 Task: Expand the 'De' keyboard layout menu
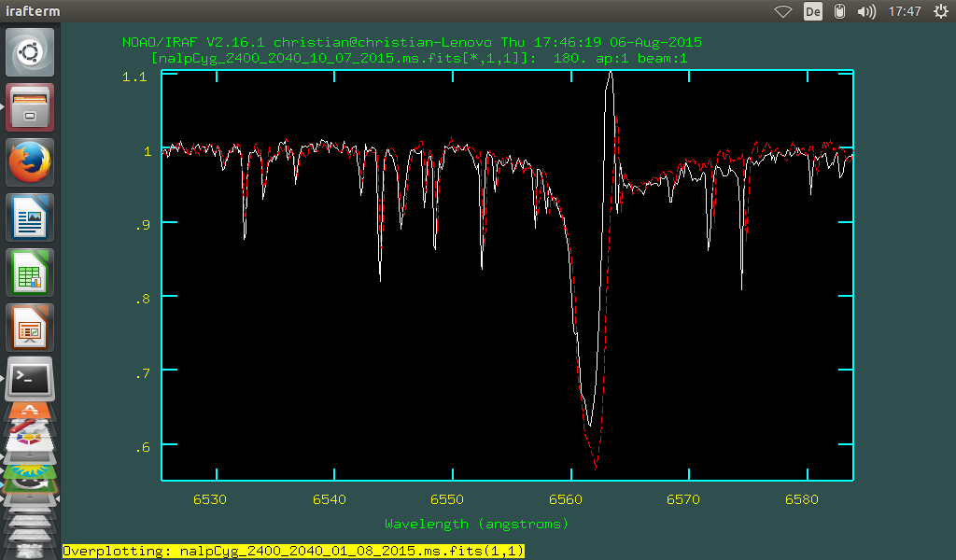pyautogui.click(x=812, y=11)
